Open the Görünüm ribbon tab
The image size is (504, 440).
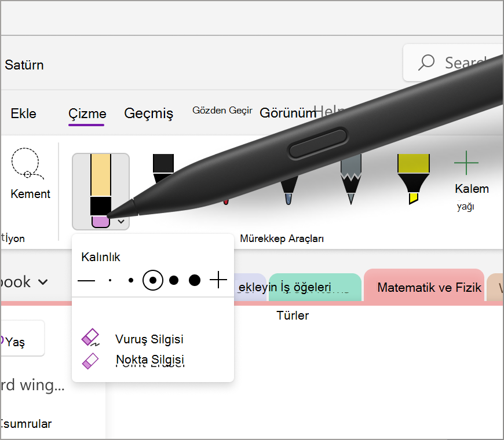(x=288, y=113)
